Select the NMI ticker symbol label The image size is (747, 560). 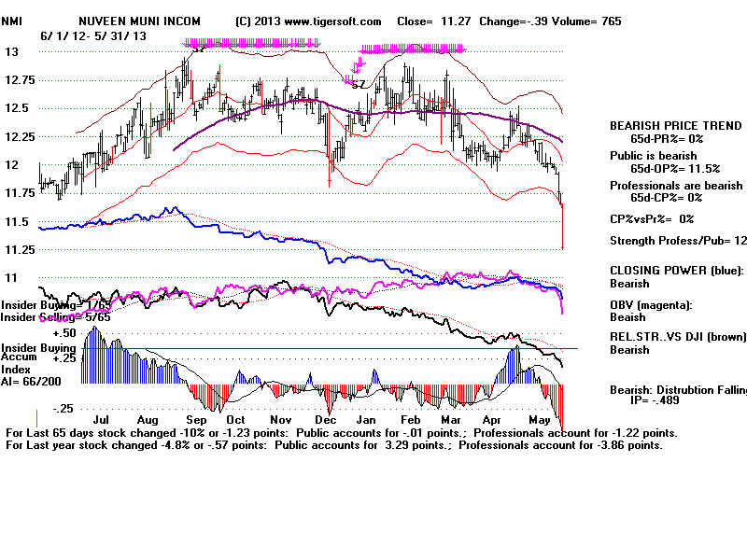click(13, 21)
